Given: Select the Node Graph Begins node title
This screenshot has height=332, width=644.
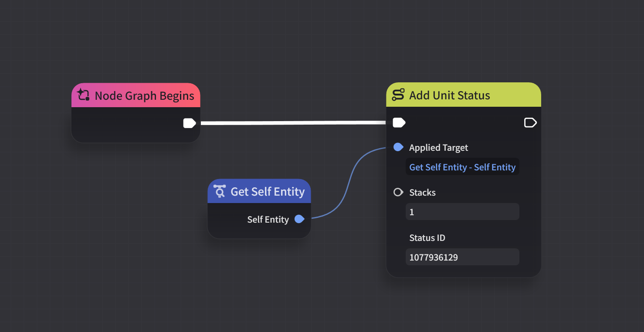Looking at the screenshot, I should click(x=145, y=96).
